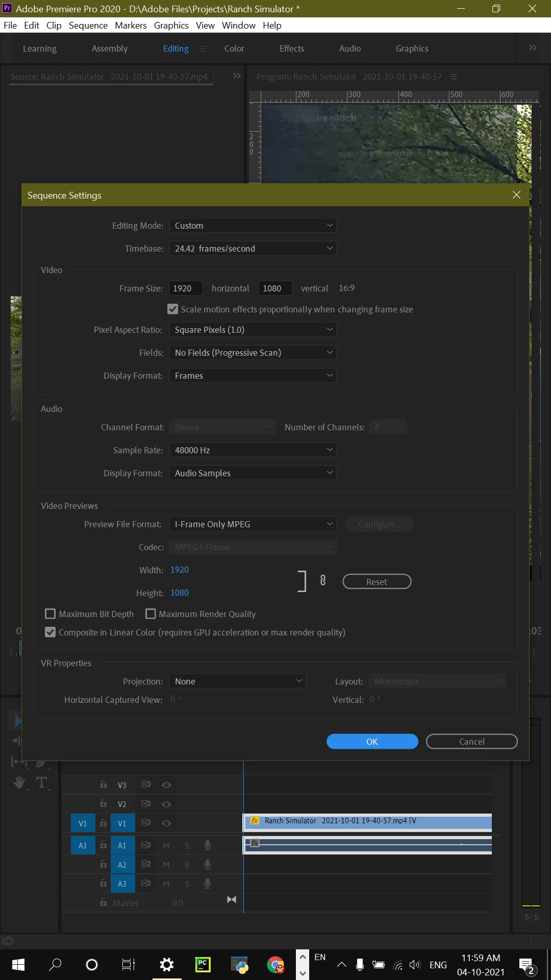Toggle V3 track output eye
The height and width of the screenshot is (980, 551).
click(166, 785)
